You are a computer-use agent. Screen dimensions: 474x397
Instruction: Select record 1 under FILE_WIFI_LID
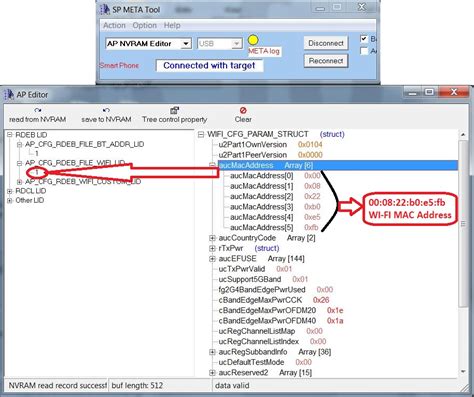(37, 172)
